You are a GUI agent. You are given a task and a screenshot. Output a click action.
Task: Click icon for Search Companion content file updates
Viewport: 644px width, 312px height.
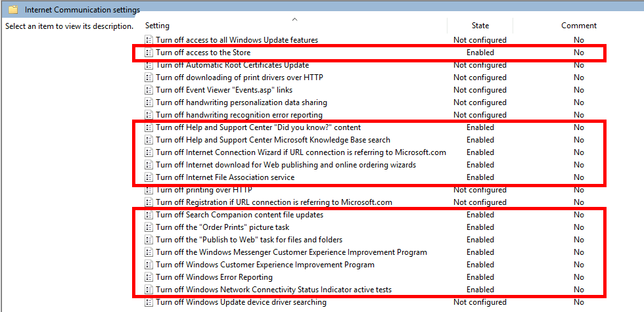pyautogui.click(x=149, y=215)
